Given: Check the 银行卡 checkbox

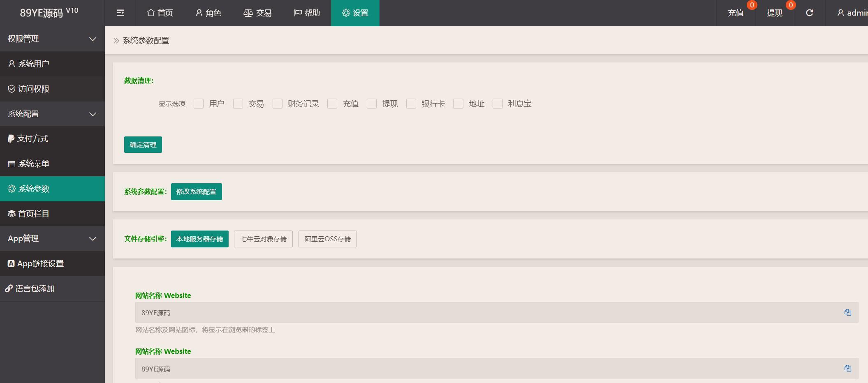Looking at the screenshot, I should 411,104.
